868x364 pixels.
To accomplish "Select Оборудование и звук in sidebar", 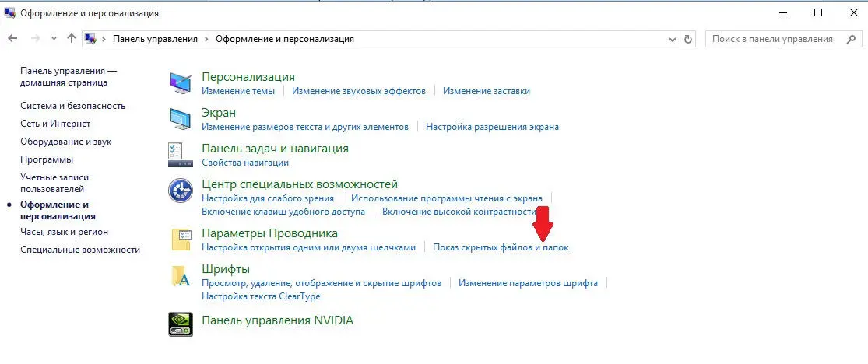I will (x=65, y=142).
